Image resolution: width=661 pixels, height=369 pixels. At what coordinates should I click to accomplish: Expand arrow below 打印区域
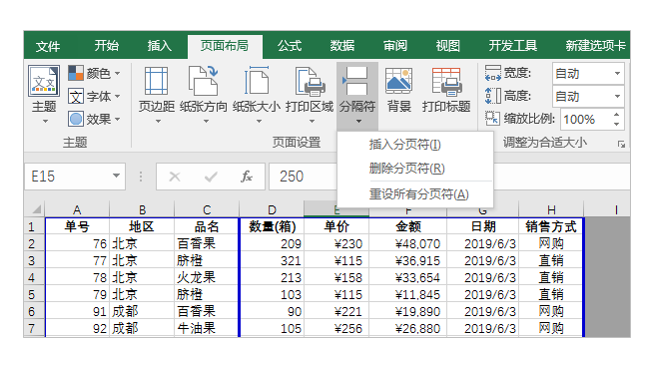click(x=312, y=121)
